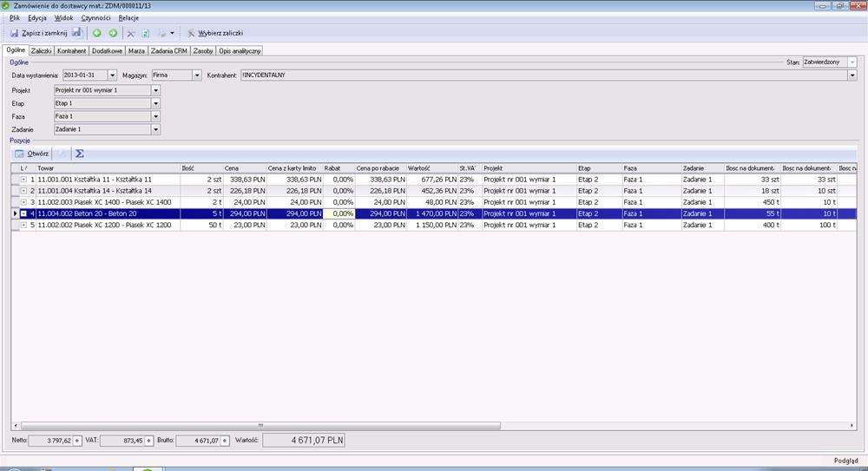Click the Wybierz zaliczki button
868x471 pixels.
[x=215, y=33]
